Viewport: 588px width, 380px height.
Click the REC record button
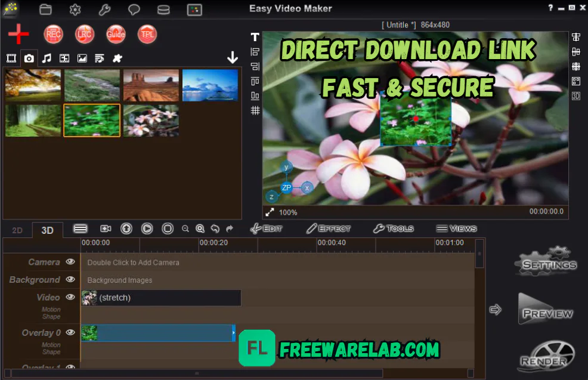click(53, 34)
